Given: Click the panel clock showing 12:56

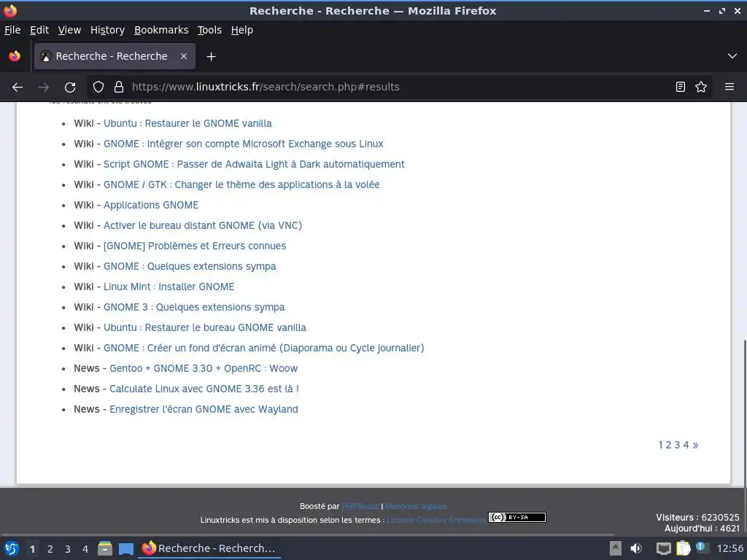Looking at the screenshot, I should click(x=729, y=548).
